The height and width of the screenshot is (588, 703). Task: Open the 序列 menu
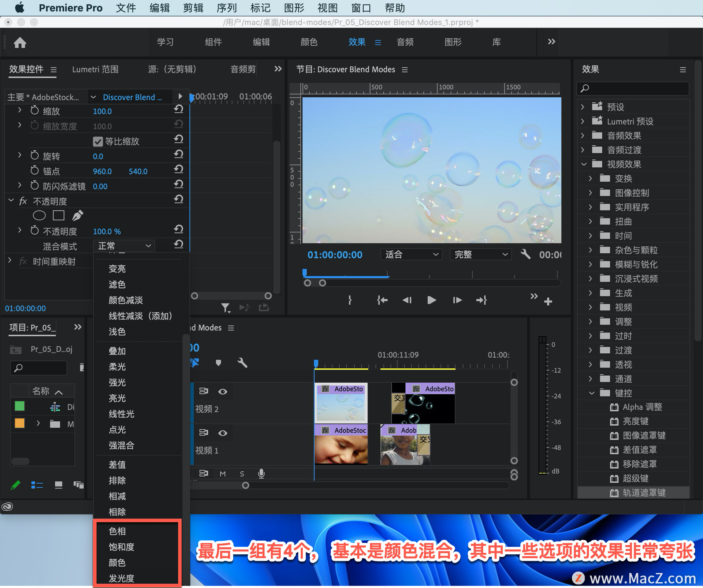click(227, 8)
